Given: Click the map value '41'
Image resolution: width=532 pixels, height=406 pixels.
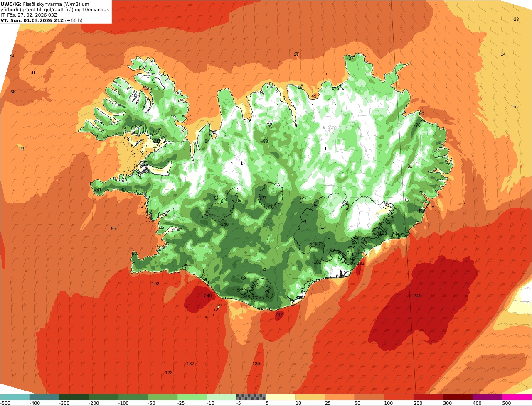Looking at the screenshot, I should tap(33, 73).
